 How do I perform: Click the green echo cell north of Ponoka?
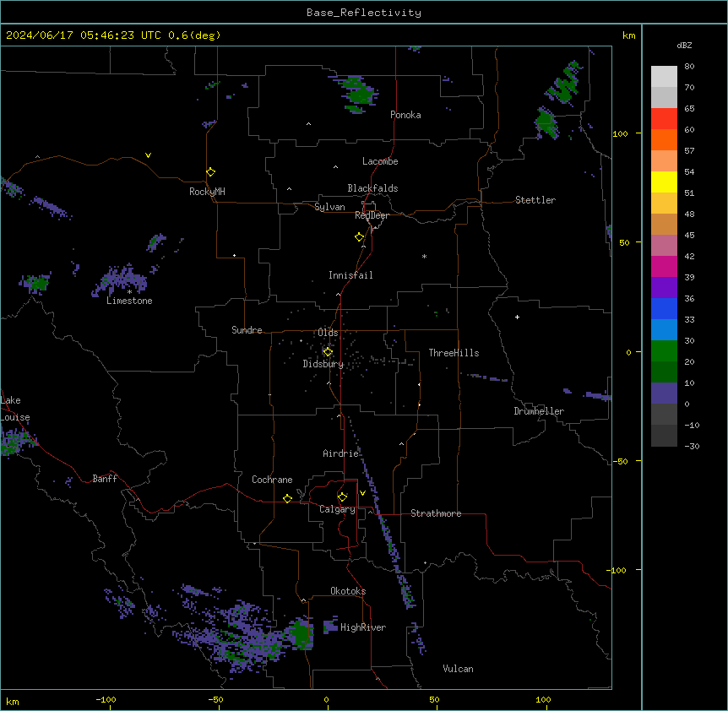(361, 93)
